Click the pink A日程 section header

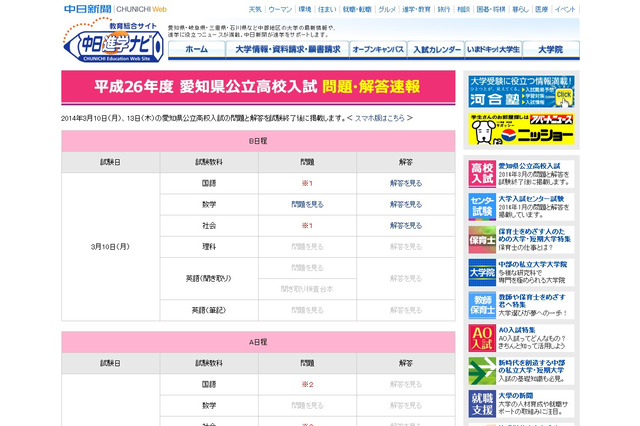point(258,342)
